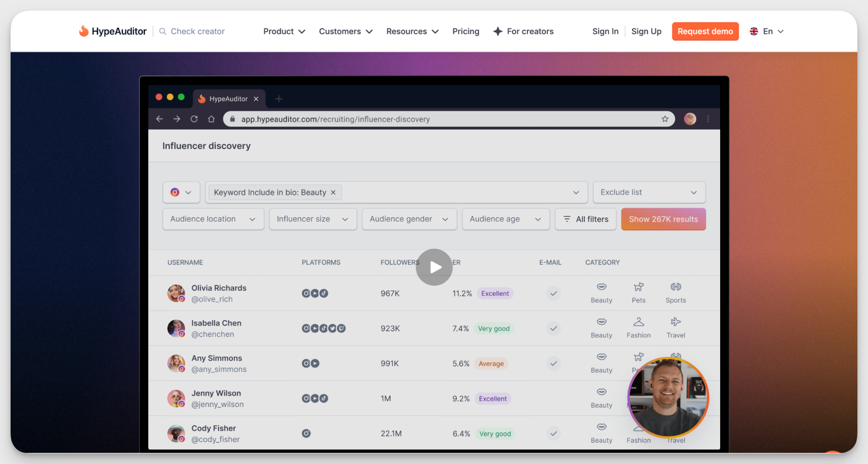Click the 22.1M followers value

click(391, 434)
